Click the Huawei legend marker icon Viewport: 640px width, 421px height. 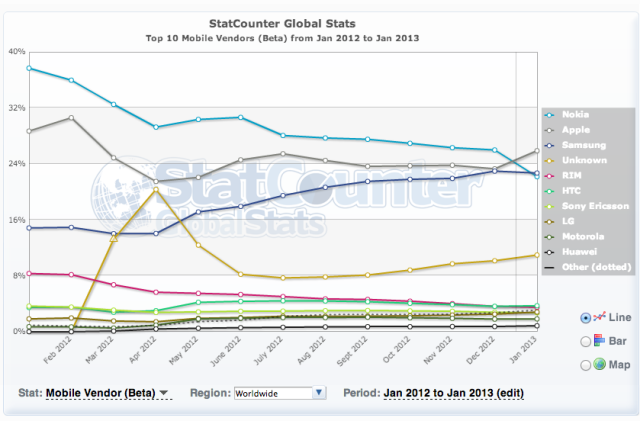click(550, 252)
